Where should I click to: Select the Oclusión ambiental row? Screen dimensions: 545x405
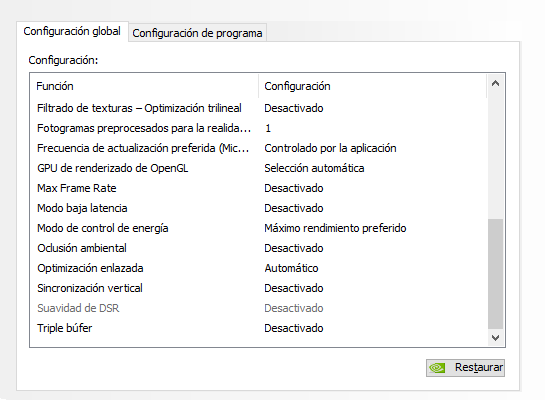coord(259,248)
